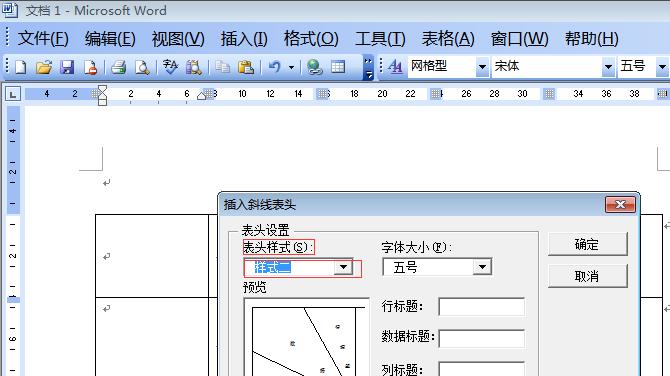Expand the 表头样式 dropdown arrow
This screenshot has width=670, height=376.
click(x=343, y=267)
